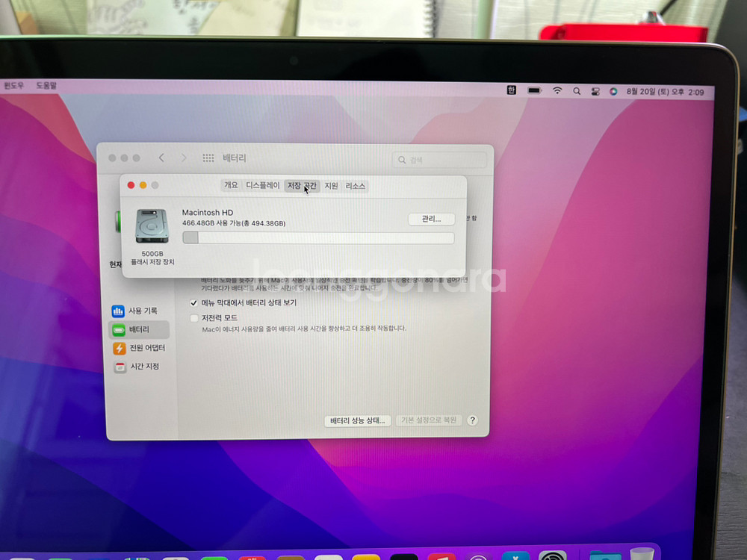
Task: Go forward in the 배터리 preferences window
Action: pos(184,158)
